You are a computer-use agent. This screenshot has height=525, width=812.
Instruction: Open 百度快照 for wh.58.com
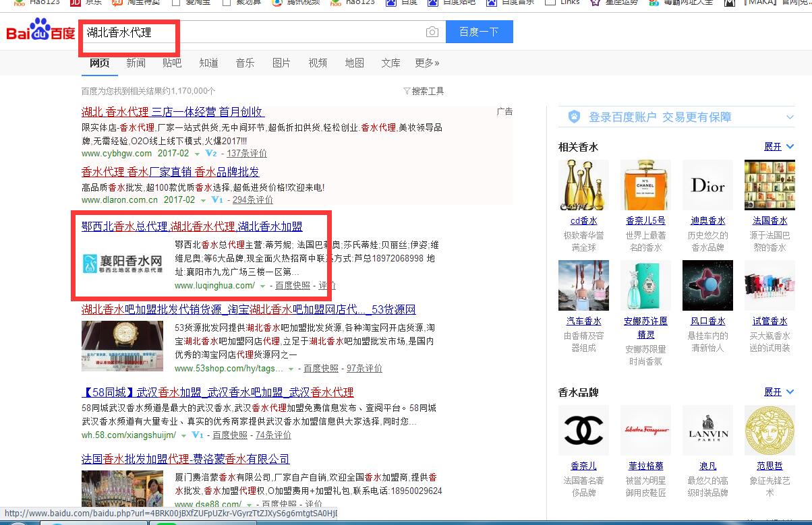tap(230, 435)
